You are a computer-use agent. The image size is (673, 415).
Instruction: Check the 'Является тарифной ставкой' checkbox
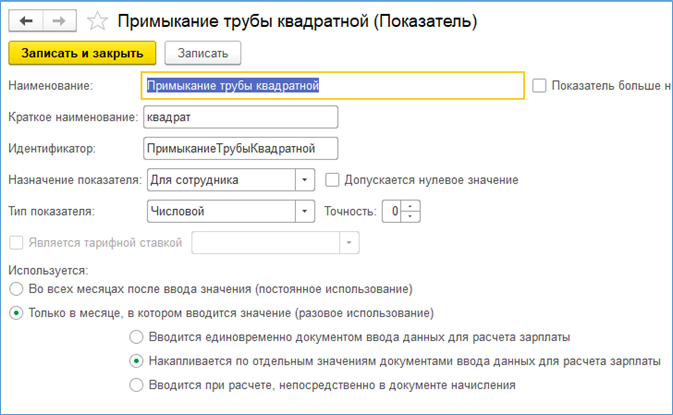pos(14,243)
